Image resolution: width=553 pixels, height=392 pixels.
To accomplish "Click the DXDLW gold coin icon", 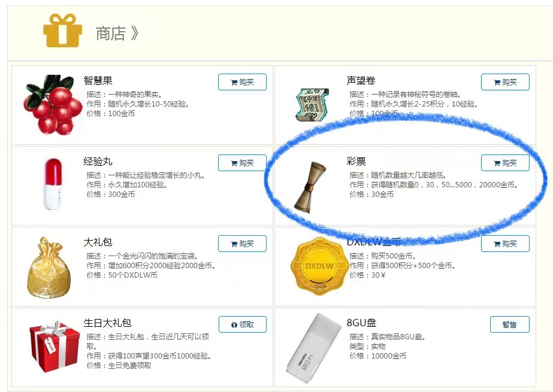I will tap(319, 266).
